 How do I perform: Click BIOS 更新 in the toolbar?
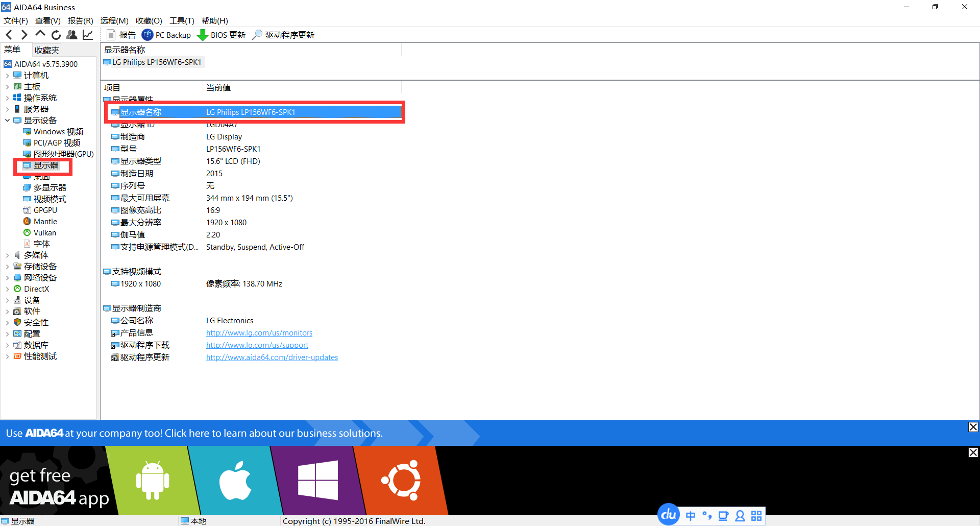click(x=222, y=35)
